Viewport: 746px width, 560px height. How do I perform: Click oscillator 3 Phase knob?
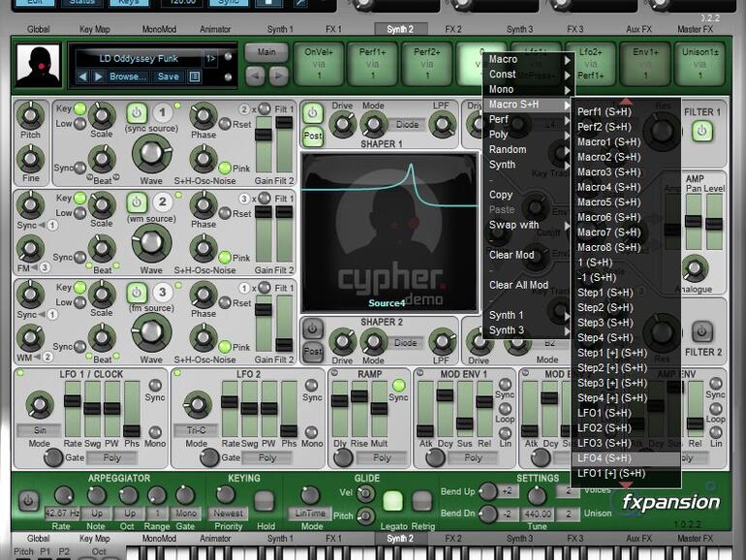pyautogui.click(x=203, y=295)
